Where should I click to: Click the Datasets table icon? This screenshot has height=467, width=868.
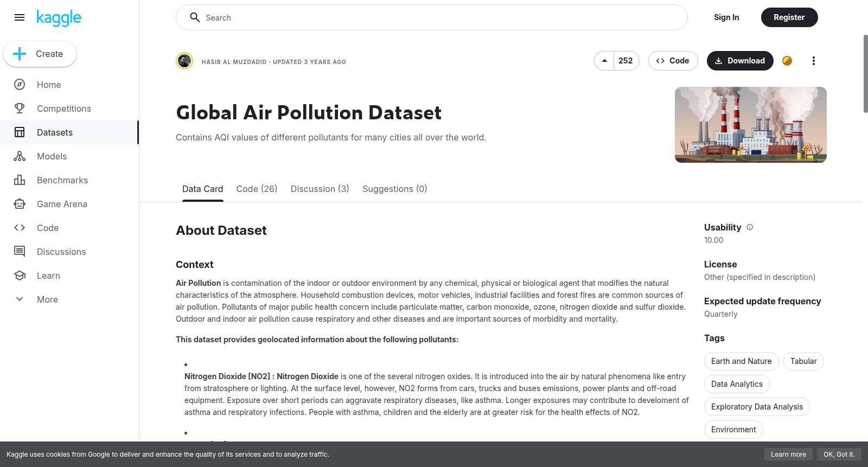[20, 132]
